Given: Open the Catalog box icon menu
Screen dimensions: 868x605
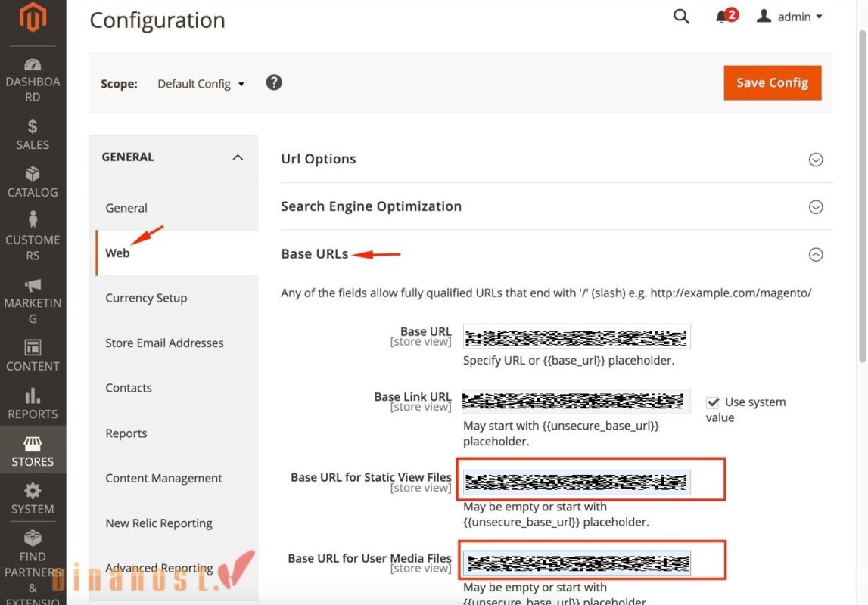Looking at the screenshot, I should coord(33,175).
